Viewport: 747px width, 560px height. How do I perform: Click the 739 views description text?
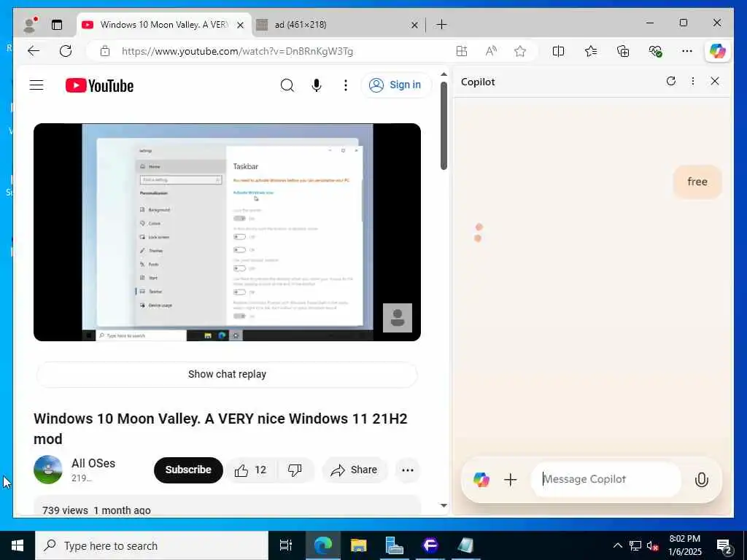96,510
